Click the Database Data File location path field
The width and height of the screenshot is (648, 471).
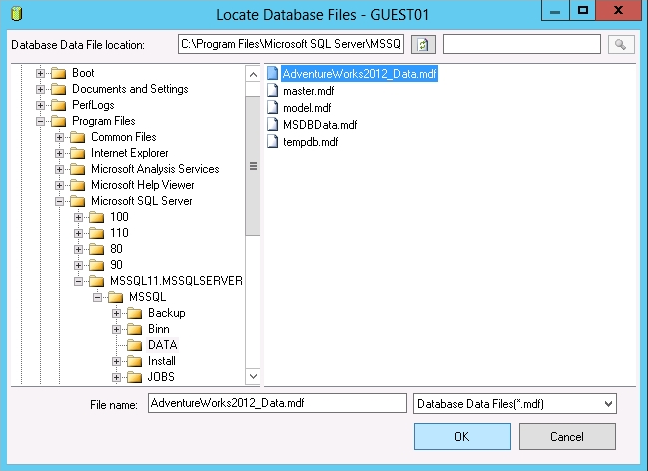pos(291,44)
